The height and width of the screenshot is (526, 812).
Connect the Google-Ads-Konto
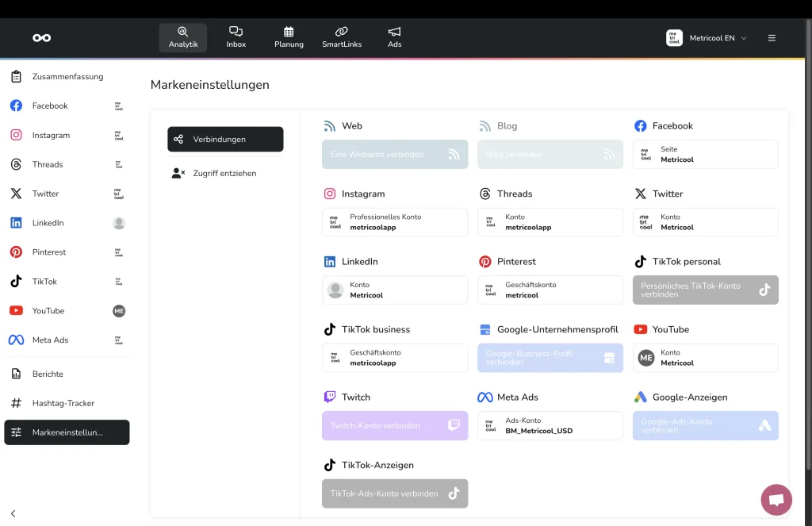pos(705,426)
